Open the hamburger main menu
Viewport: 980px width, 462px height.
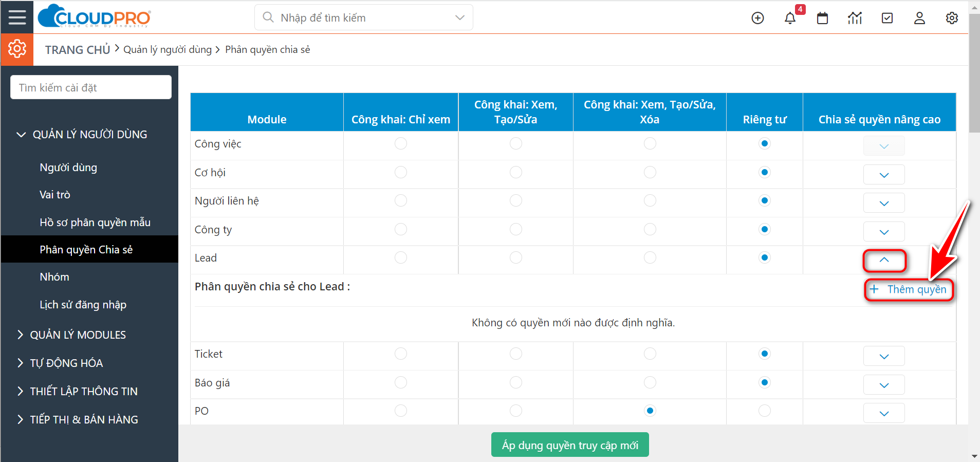point(17,17)
